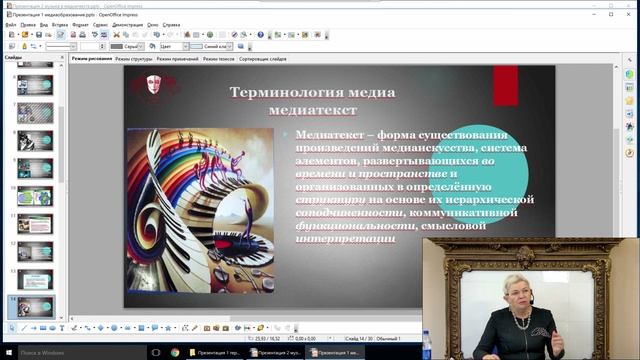The height and width of the screenshot is (360, 640).
Task: Click the Undo arrow icon
Action: click(157, 35)
